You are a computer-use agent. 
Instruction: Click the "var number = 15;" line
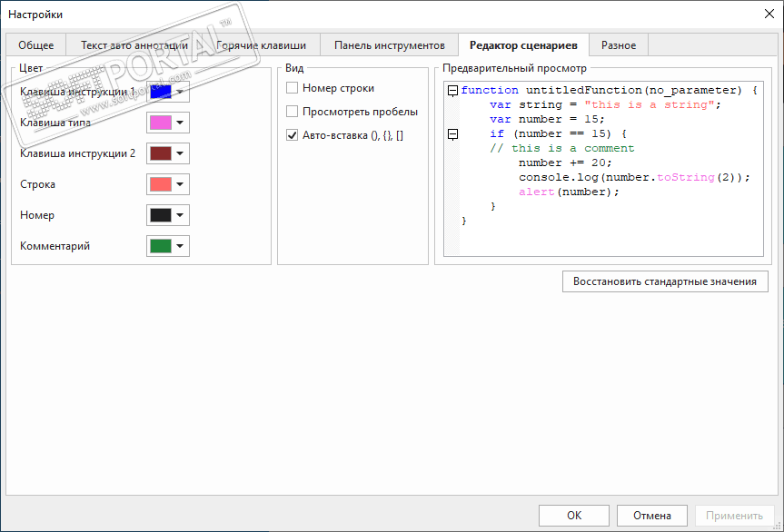click(547, 120)
